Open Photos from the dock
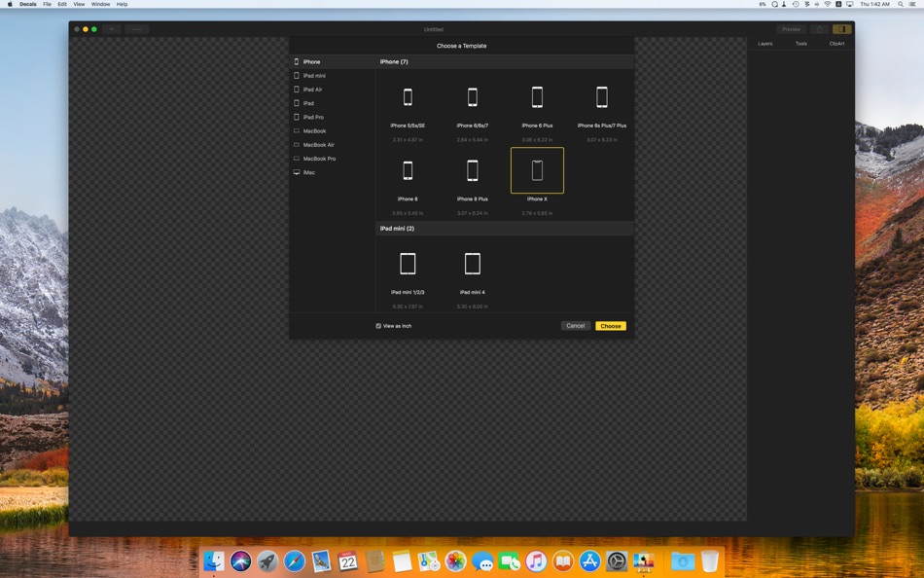The image size is (924, 578). pyautogui.click(x=455, y=560)
